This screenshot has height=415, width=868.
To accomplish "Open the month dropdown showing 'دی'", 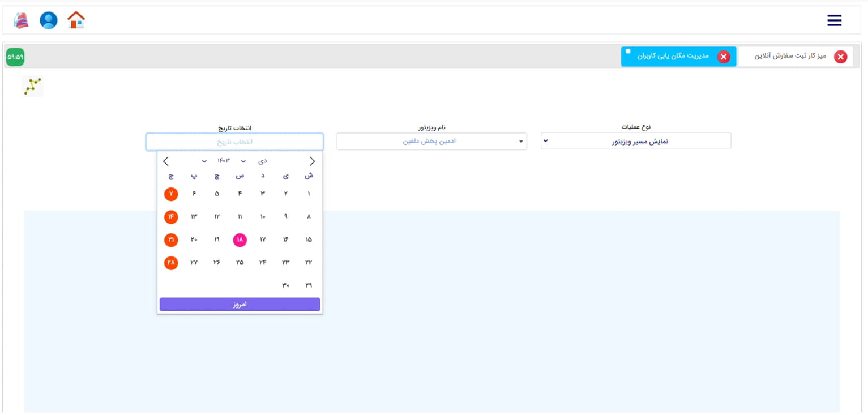I will point(253,161).
